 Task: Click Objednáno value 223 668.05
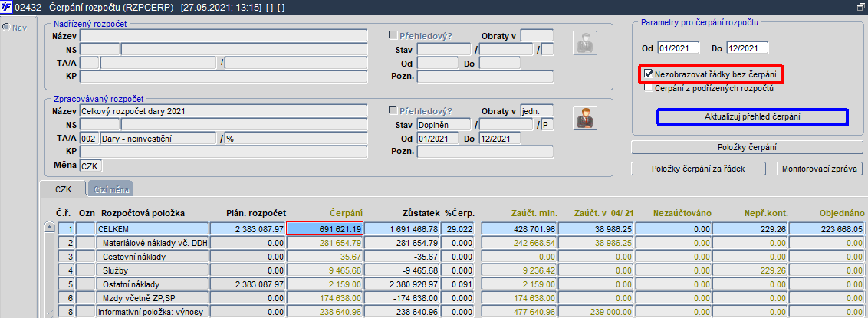coord(827,228)
